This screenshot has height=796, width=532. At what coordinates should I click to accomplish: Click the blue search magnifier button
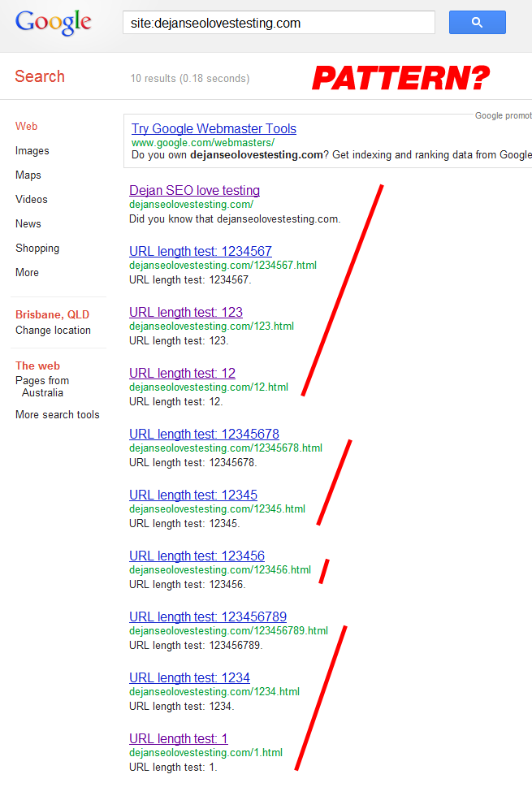tap(478, 23)
